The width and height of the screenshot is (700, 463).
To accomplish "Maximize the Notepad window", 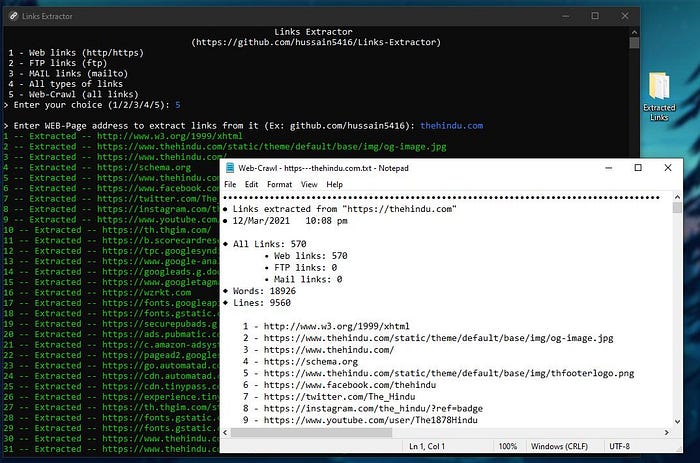I will click(x=638, y=168).
